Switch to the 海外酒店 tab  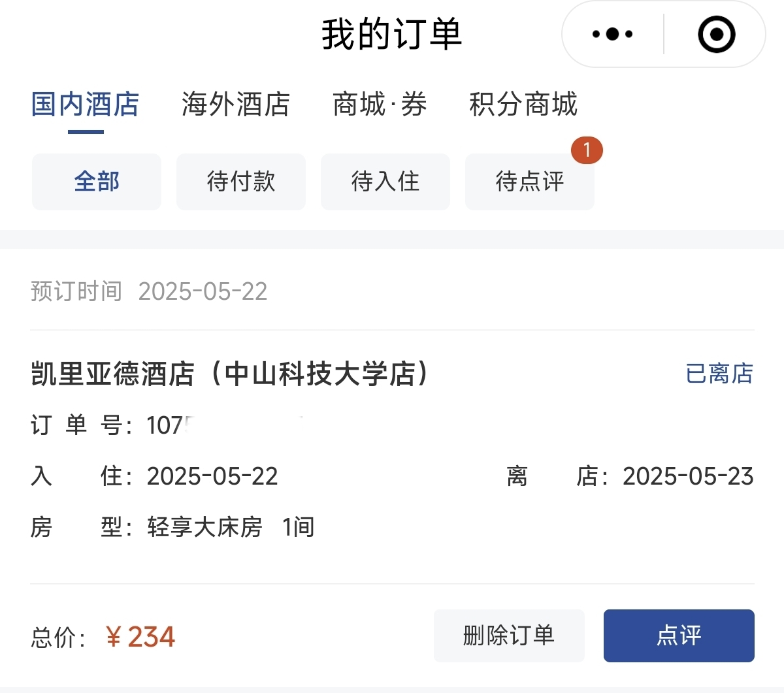[x=235, y=105]
